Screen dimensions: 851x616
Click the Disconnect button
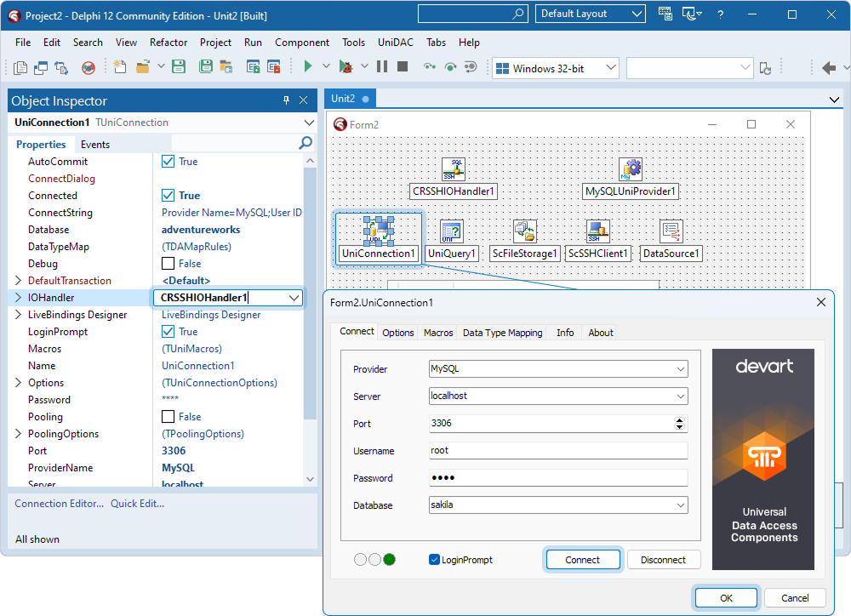pyautogui.click(x=663, y=560)
